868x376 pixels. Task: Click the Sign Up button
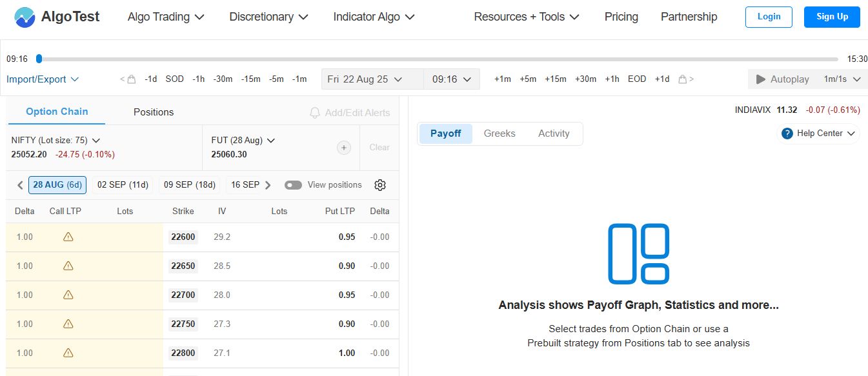831,17
